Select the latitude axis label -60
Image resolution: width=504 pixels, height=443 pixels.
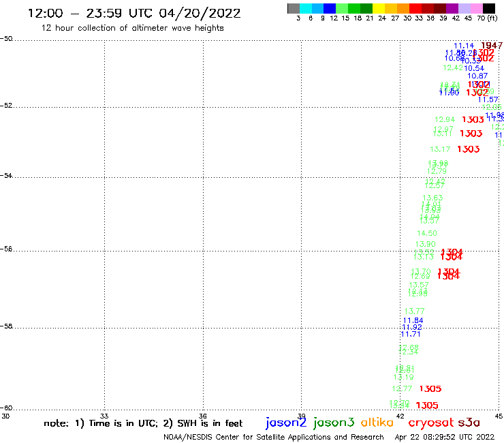[x=6, y=408]
